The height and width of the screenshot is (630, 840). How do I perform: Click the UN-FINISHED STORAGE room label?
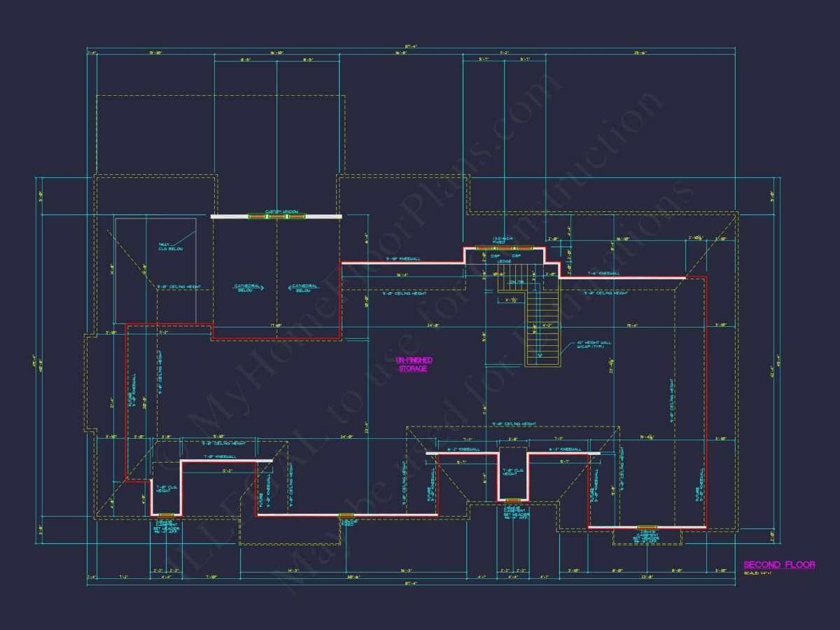[x=415, y=364]
